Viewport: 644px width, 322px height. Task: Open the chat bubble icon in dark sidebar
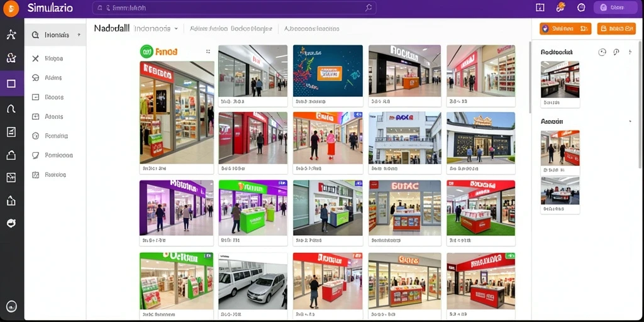point(11,223)
